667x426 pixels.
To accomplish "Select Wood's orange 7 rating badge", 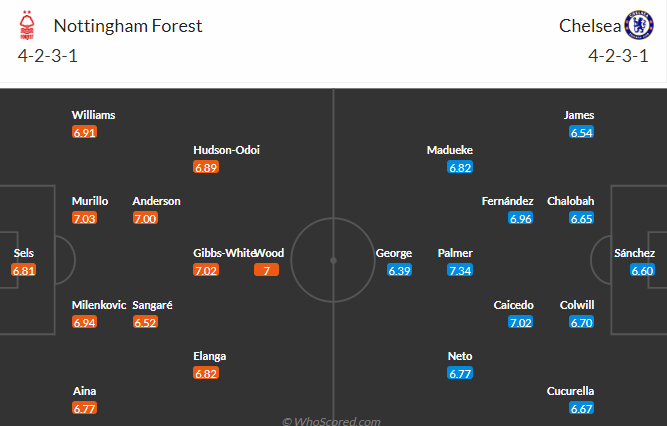I will (x=266, y=270).
